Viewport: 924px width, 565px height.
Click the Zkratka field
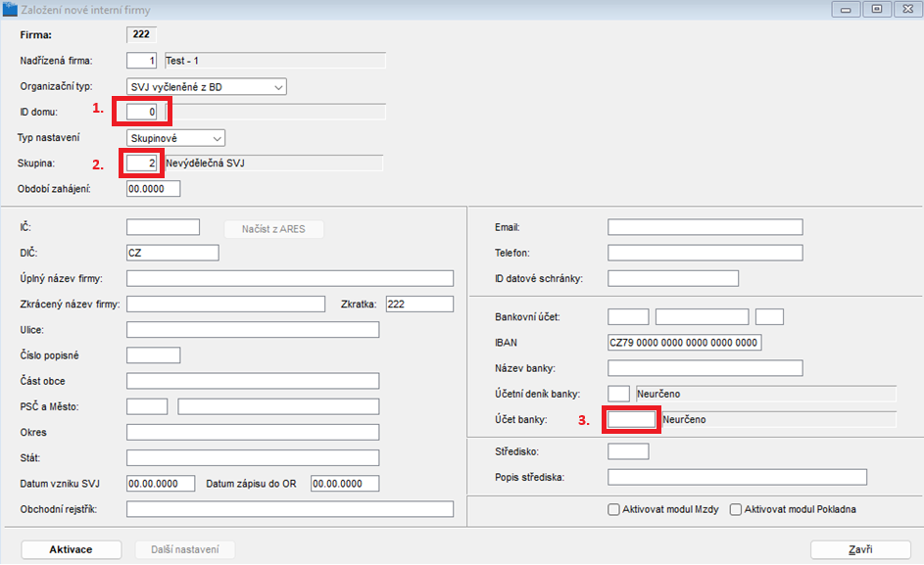pyautogui.click(x=419, y=304)
